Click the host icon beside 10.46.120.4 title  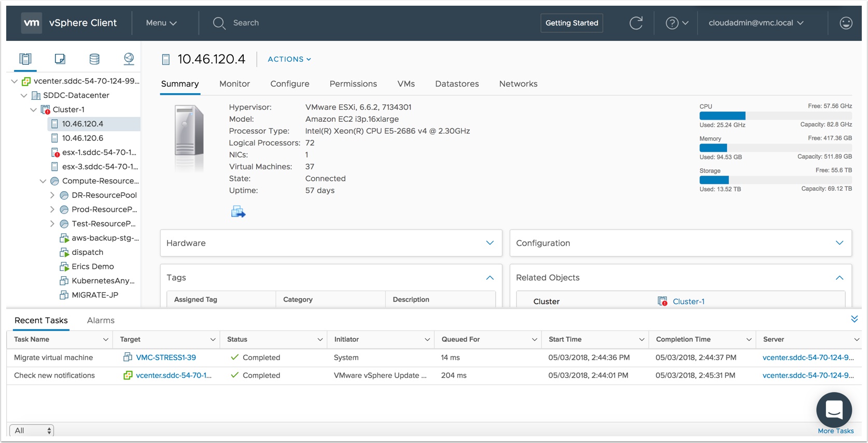[x=166, y=60]
